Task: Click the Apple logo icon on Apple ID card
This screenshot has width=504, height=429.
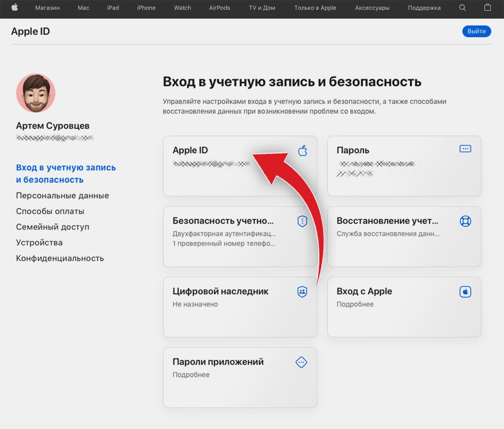Action: [302, 150]
